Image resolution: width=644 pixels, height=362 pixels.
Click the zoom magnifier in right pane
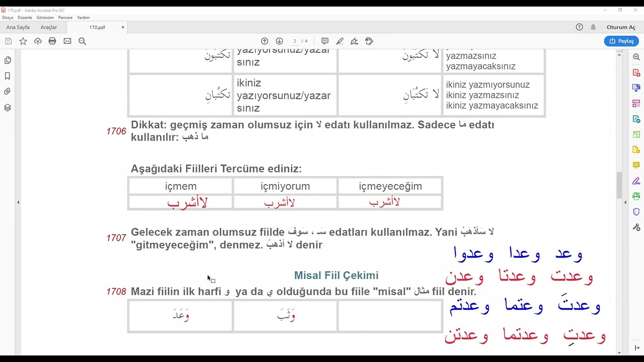636,57
